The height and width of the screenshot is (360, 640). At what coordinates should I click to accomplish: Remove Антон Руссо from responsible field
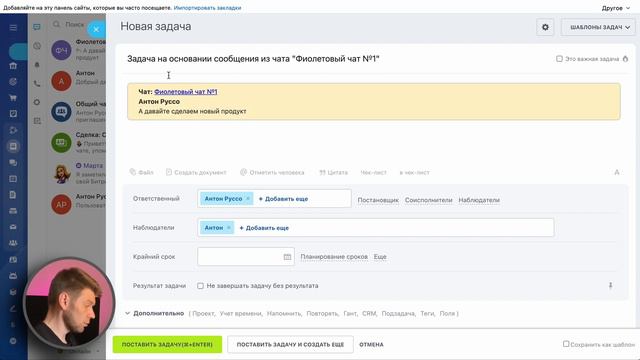(x=248, y=198)
